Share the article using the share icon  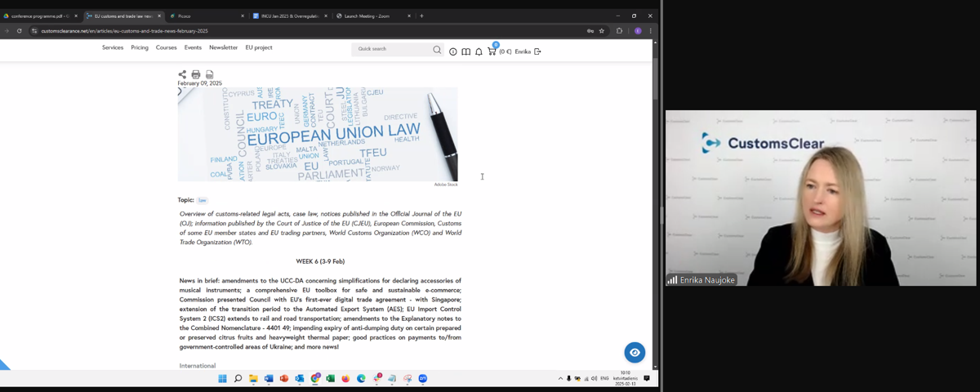tap(182, 74)
